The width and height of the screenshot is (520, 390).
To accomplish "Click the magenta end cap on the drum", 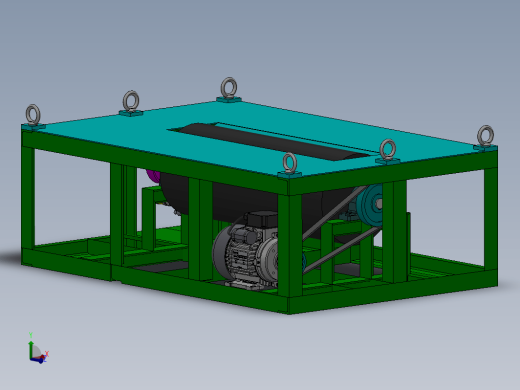I will coord(153,176).
